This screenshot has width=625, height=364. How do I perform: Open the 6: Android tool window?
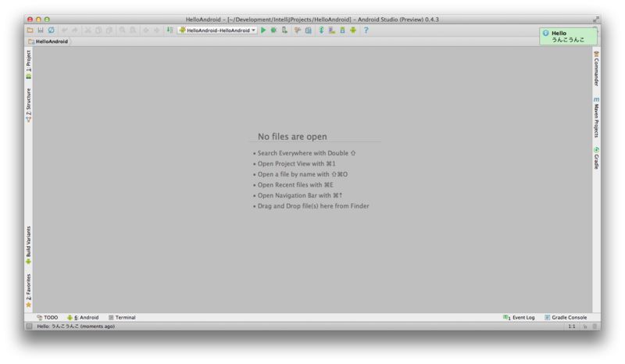[83, 317]
